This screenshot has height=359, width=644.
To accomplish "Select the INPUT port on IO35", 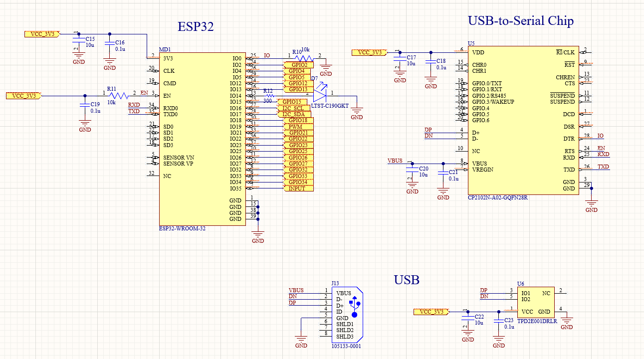I will [298, 188].
